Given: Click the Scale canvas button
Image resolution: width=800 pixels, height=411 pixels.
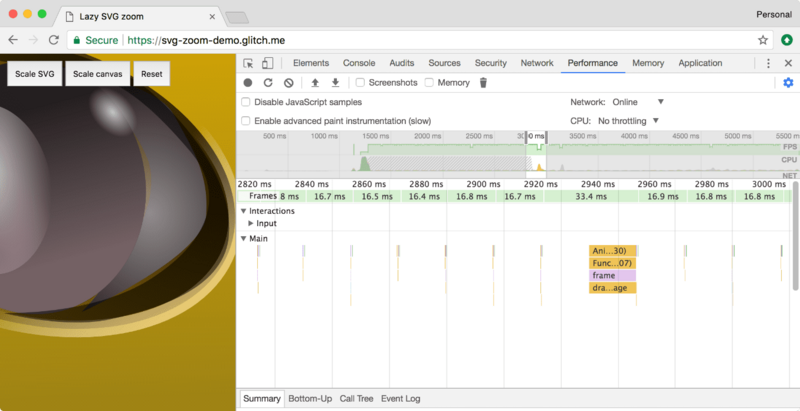Looking at the screenshot, I should (97, 74).
